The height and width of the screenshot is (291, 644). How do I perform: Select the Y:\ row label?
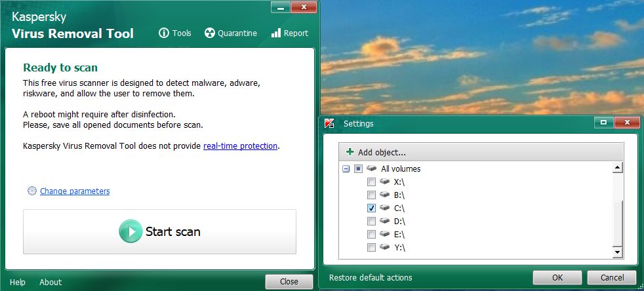(x=399, y=248)
